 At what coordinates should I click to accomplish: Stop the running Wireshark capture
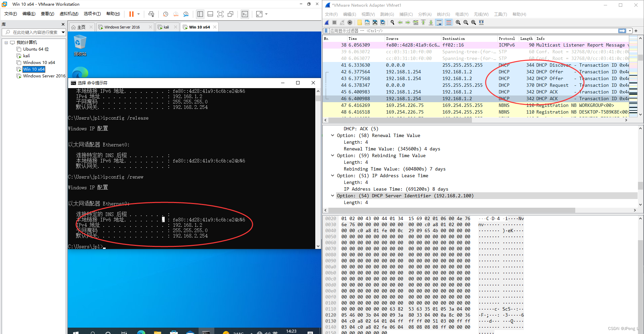[x=334, y=22]
